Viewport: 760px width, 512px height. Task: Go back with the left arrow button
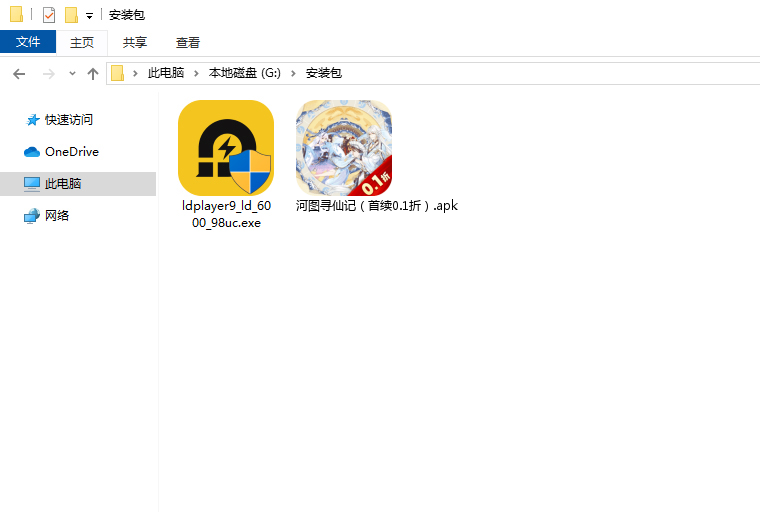click(x=19, y=74)
